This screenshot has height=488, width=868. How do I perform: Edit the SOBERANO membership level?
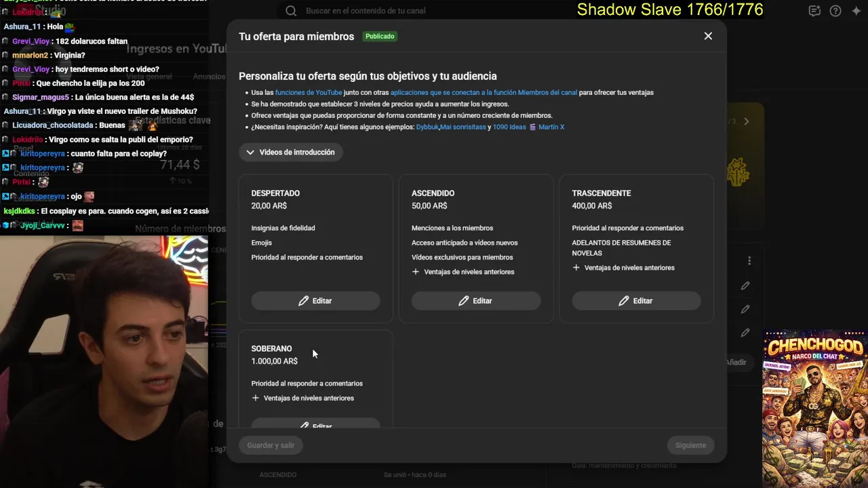315,423
